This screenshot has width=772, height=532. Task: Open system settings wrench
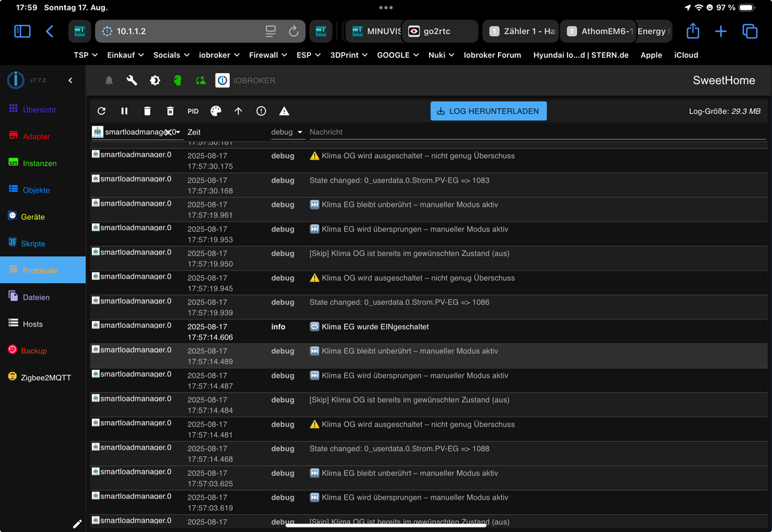(132, 80)
